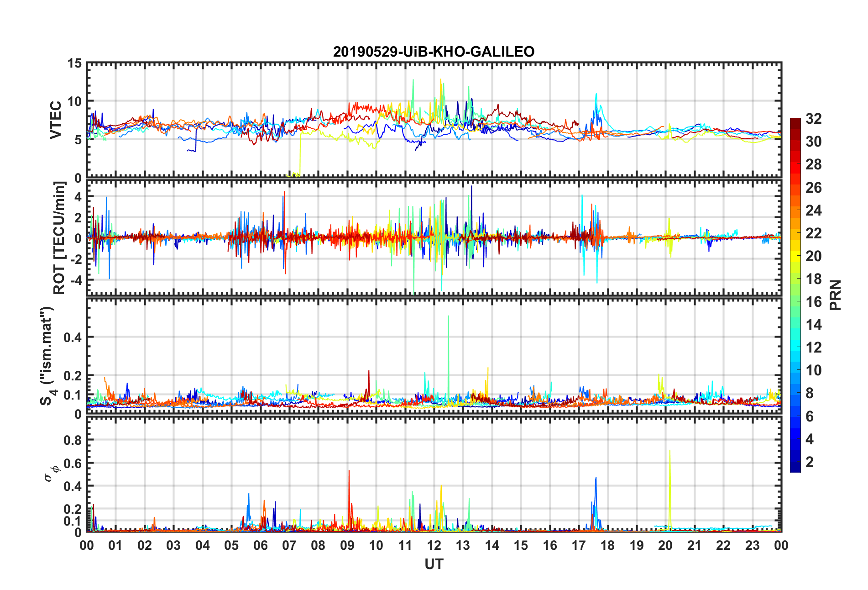This screenshot has height=590, width=868.
Task: Click colorbar tick label 16
Action: 814,302
